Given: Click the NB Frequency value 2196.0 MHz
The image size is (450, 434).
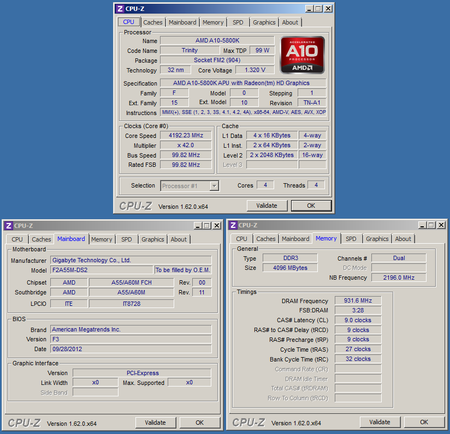Looking at the screenshot, I should [x=399, y=278].
